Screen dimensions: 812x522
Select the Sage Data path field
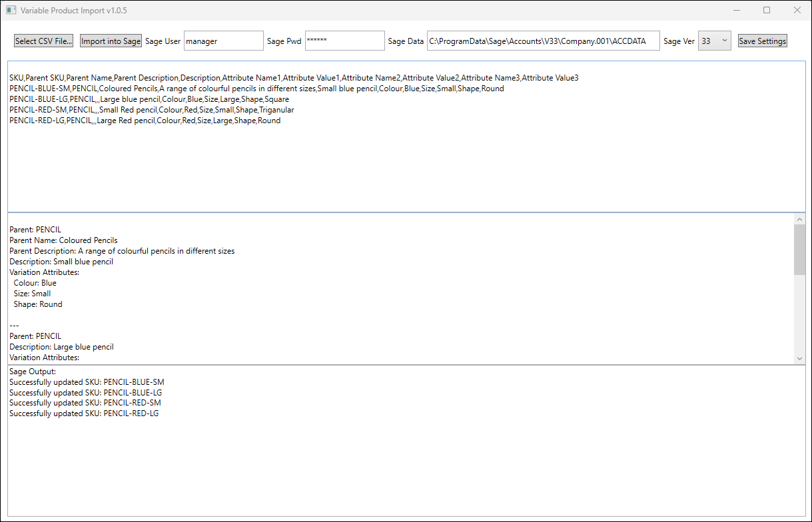[x=543, y=41]
